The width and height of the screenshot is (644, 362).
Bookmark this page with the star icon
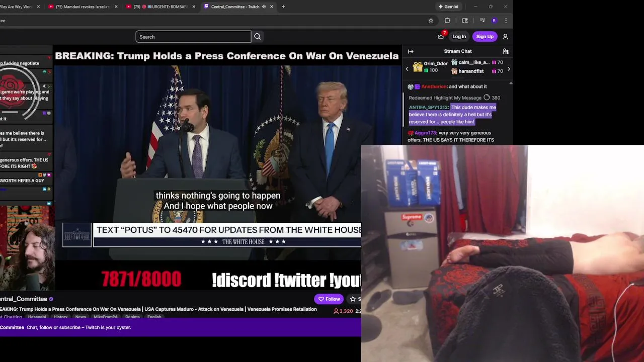pyautogui.click(x=431, y=21)
